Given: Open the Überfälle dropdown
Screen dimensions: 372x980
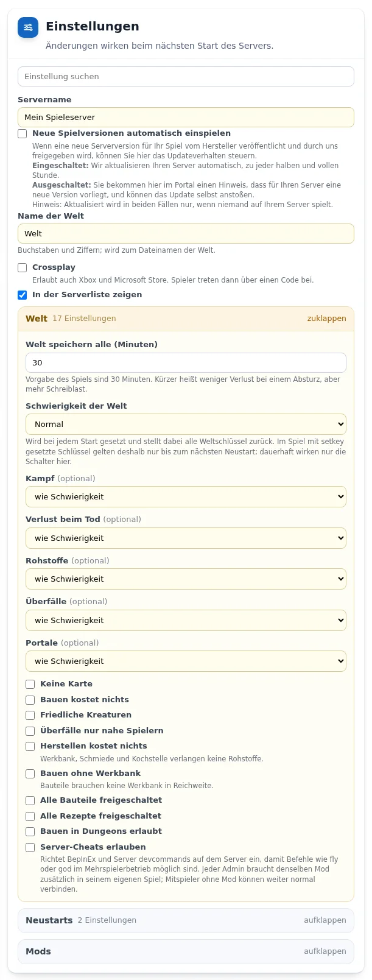Looking at the screenshot, I should click(186, 620).
